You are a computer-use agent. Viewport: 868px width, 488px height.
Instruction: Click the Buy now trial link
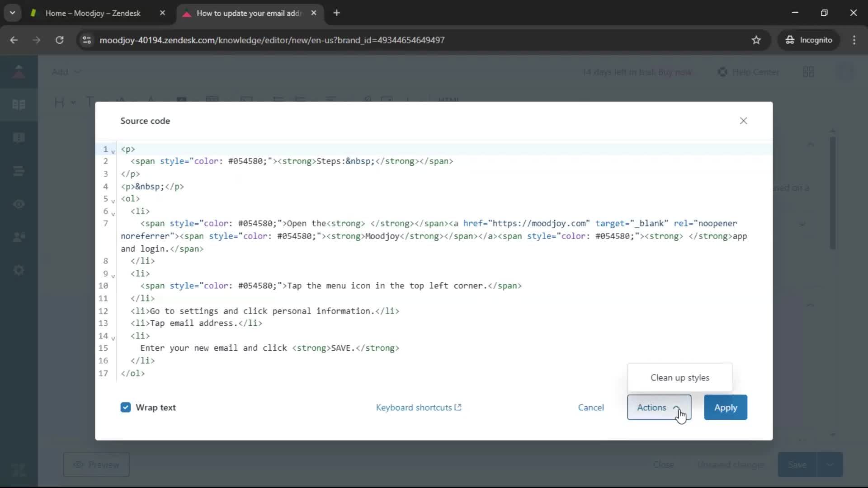[x=675, y=72]
